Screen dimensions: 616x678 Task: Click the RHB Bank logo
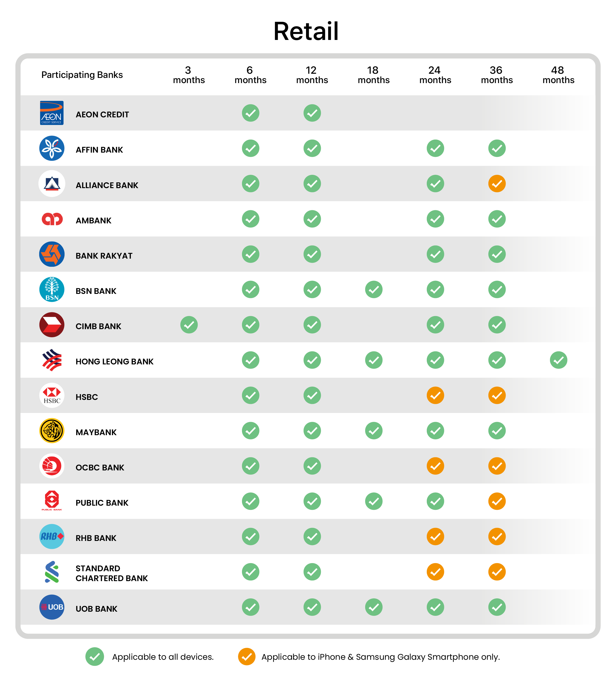[x=52, y=537]
